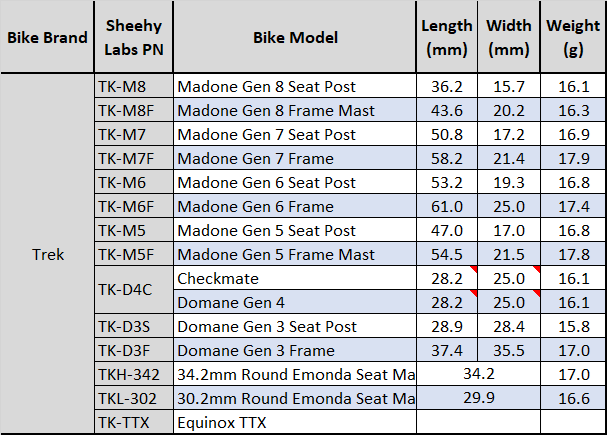The height and width of the screenshot is (435, 607).
Task: Select the 17.9 weight value
Action: click(x=573, y=158)
